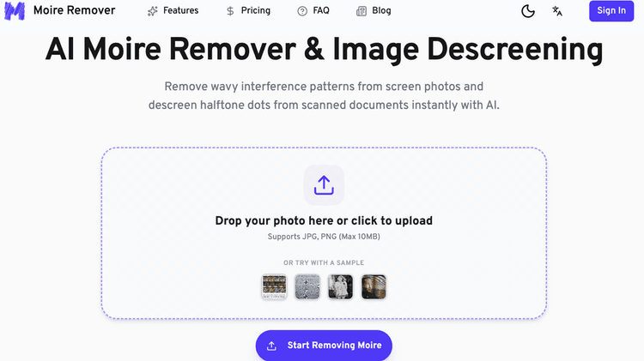Click the Start Removing Moire button

(324, 346)
